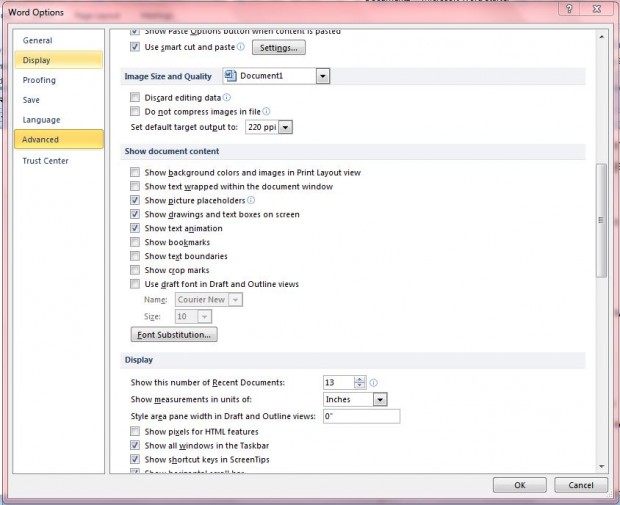Click info icon beside Do not compress images

(267, 112)
